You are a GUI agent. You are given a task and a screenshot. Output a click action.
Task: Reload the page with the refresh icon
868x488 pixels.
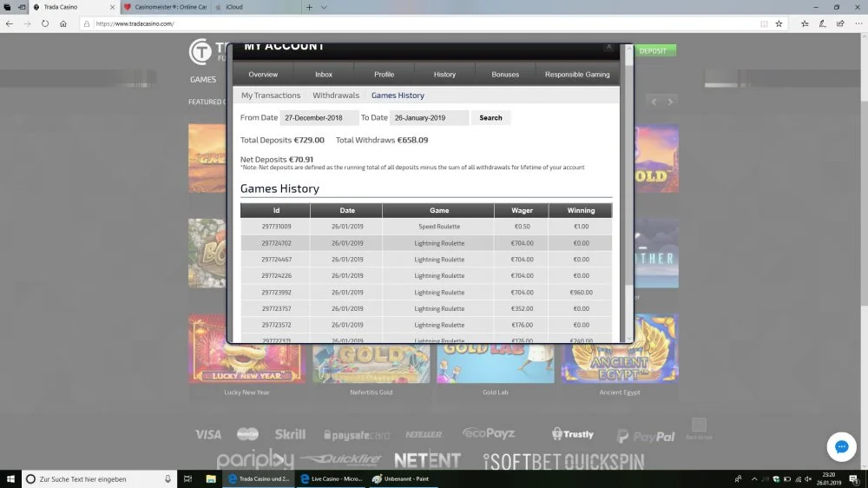45,23
